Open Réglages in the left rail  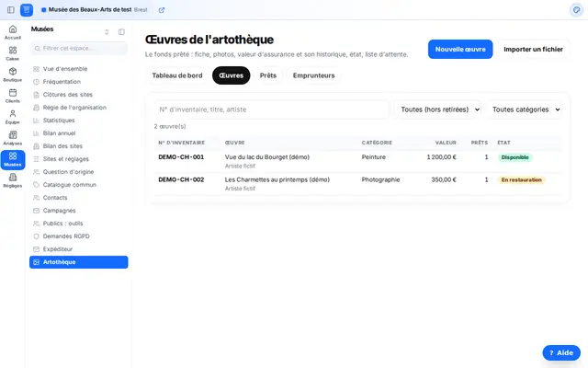[x=13, y=180]
